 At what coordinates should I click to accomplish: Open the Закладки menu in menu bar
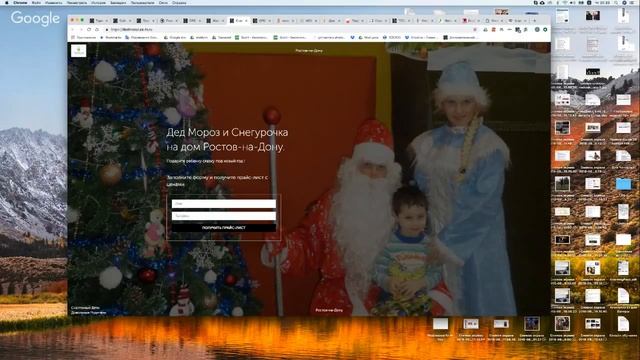[x=118, y=2]
